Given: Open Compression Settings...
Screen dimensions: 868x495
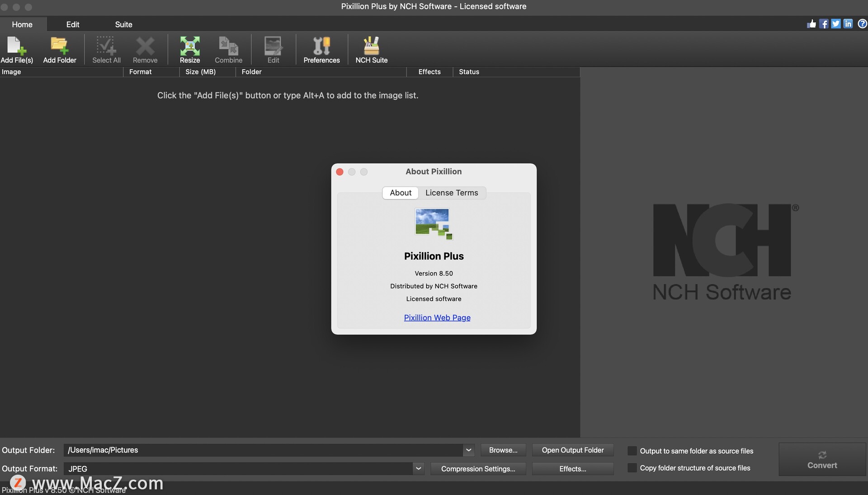Looking at the screenshot, I should point(478,469).
